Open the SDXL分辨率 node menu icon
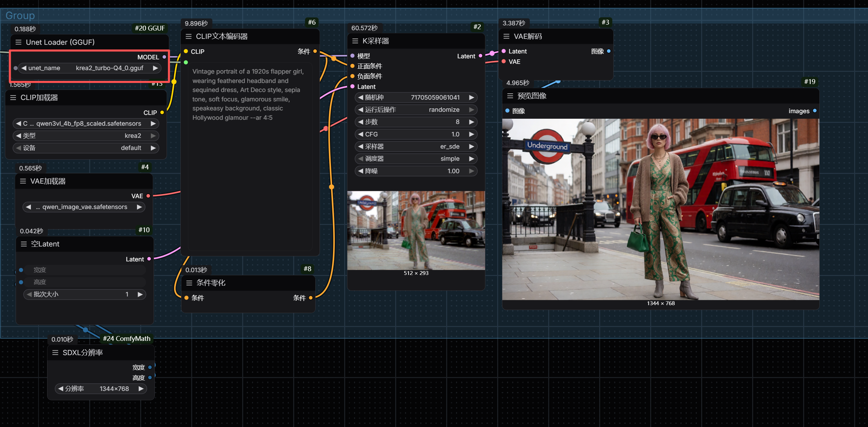This screenshot has width=868, height=427. point(55,353)
